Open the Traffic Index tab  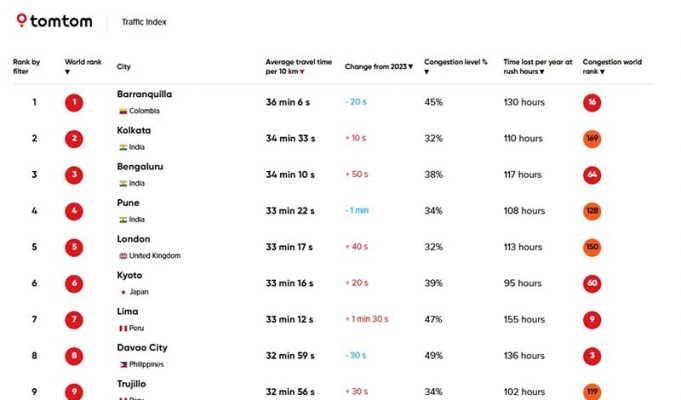(144, 21)
